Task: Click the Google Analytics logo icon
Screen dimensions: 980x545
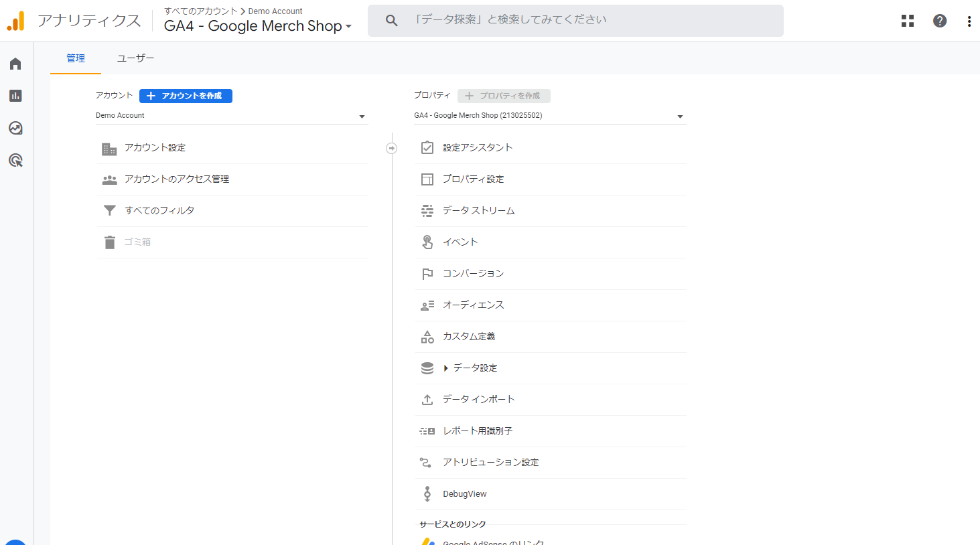Action: [x=15, y=21]
